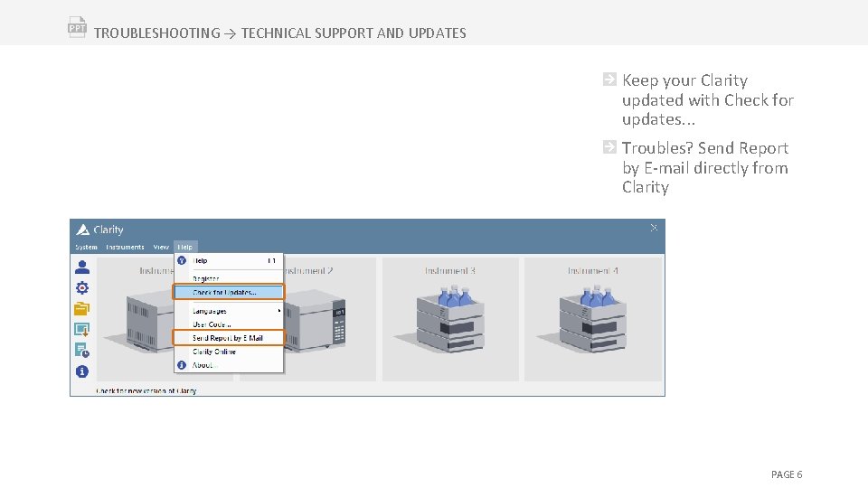Click the monitor with download arrow icon

click(x=82, y=330)
